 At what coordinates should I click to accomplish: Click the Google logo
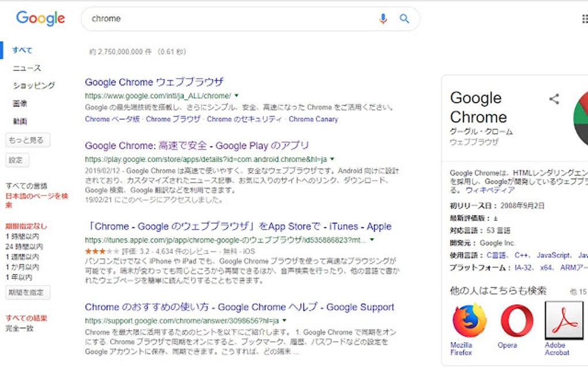[x=40, y=18]
